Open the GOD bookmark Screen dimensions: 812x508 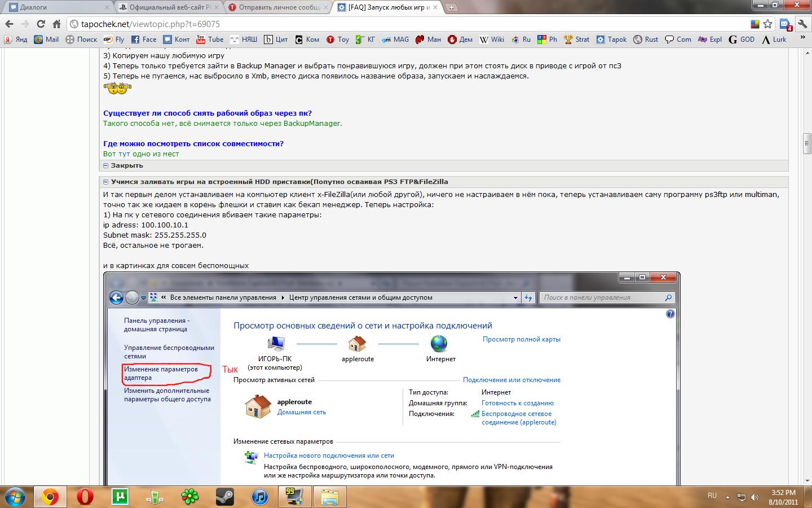(x=742, y=40)
